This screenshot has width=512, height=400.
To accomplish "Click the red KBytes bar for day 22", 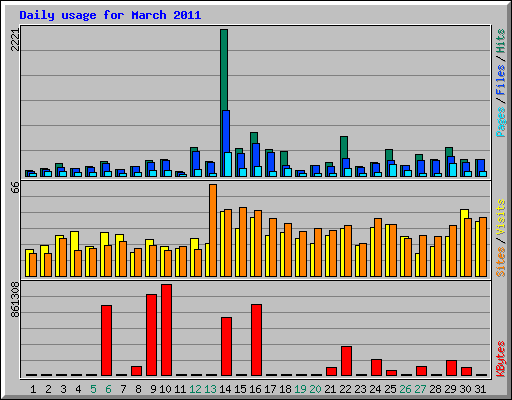I will 346,361.
